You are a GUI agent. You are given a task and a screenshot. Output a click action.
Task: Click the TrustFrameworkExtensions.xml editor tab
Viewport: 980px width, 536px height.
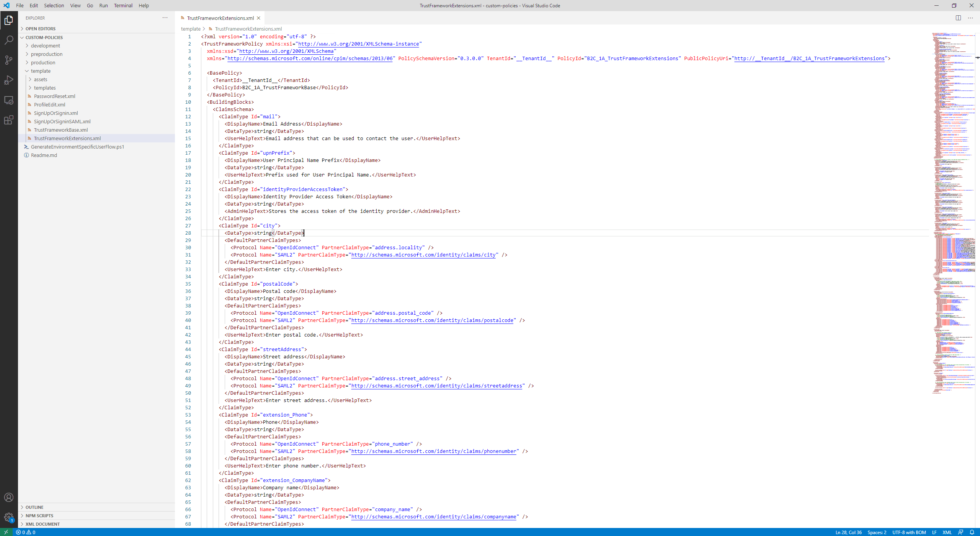[220, 18]
